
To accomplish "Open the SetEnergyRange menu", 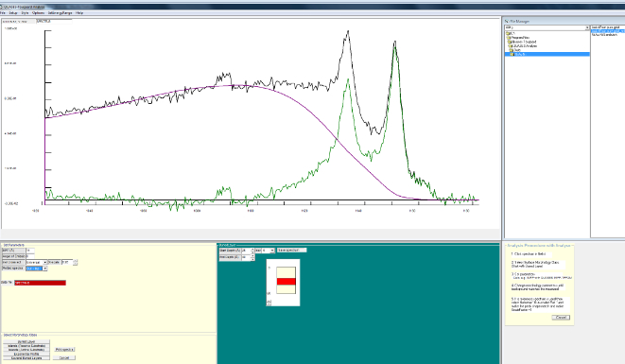I will (60, 13).
